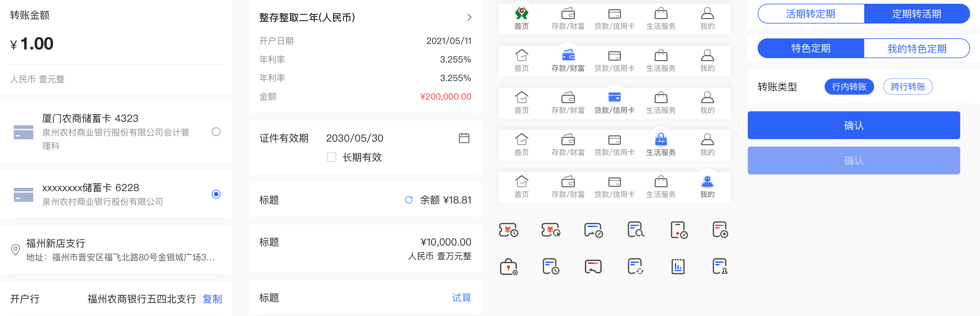Choose 行内转账 transfer type
The image size is (980, 316).
tap(849, 87)
